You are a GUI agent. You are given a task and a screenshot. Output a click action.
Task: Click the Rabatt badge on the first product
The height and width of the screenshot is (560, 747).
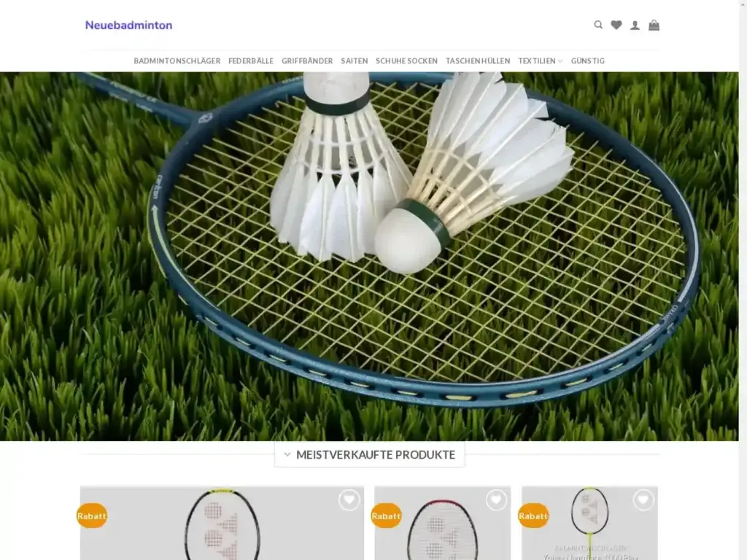tap(91, 516)
